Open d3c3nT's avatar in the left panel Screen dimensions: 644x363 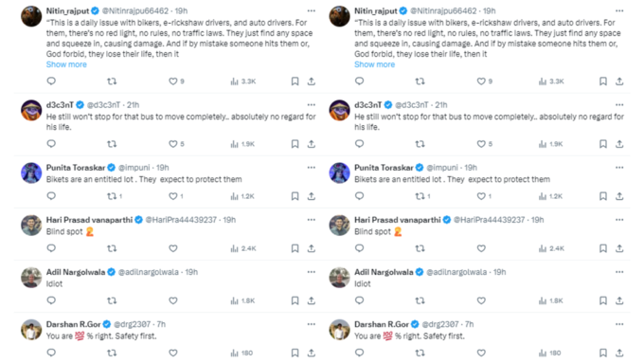click(31, 110)
